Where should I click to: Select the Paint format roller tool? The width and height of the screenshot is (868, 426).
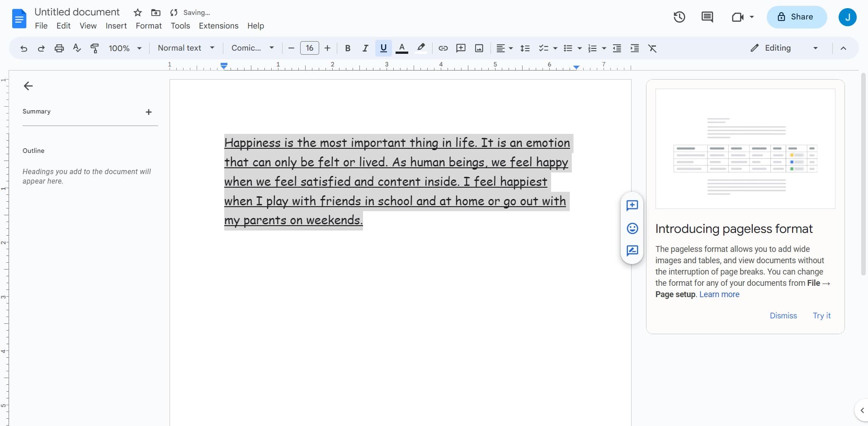coord(94,48)
